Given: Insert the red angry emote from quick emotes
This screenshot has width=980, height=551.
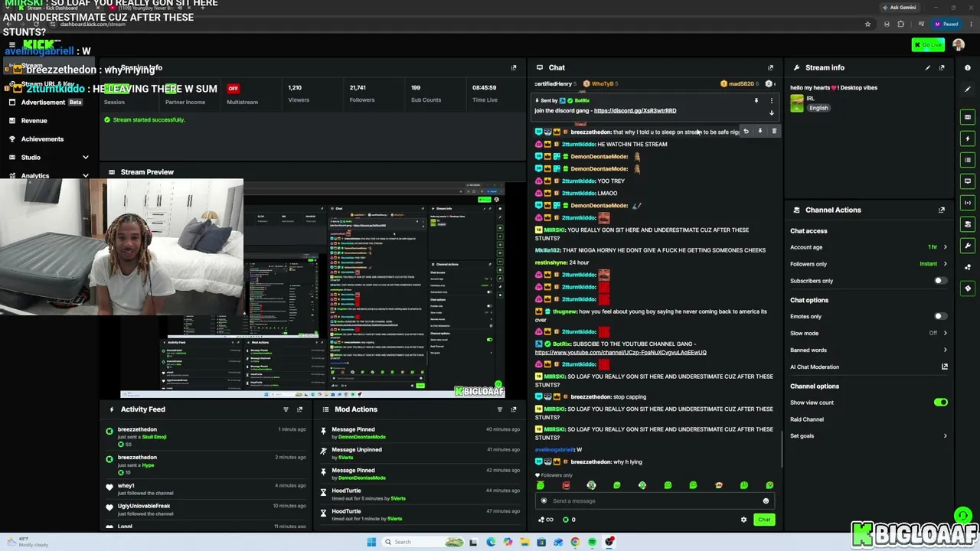Looking at the screenshot, I should (566, 485).
